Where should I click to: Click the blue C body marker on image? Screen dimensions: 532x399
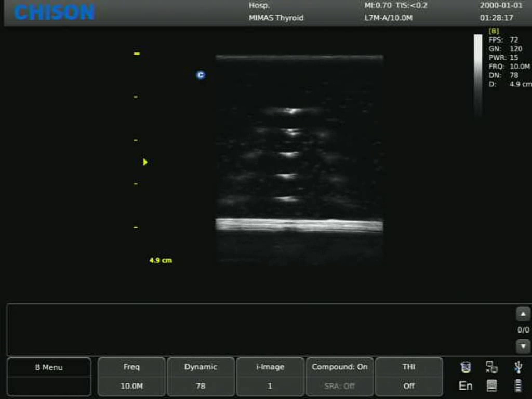click(200, 75)
